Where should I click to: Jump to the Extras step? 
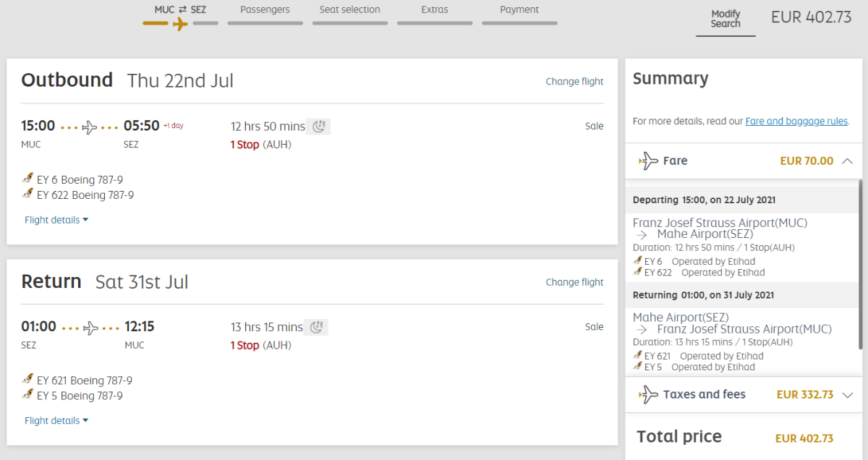click(434, 10)
